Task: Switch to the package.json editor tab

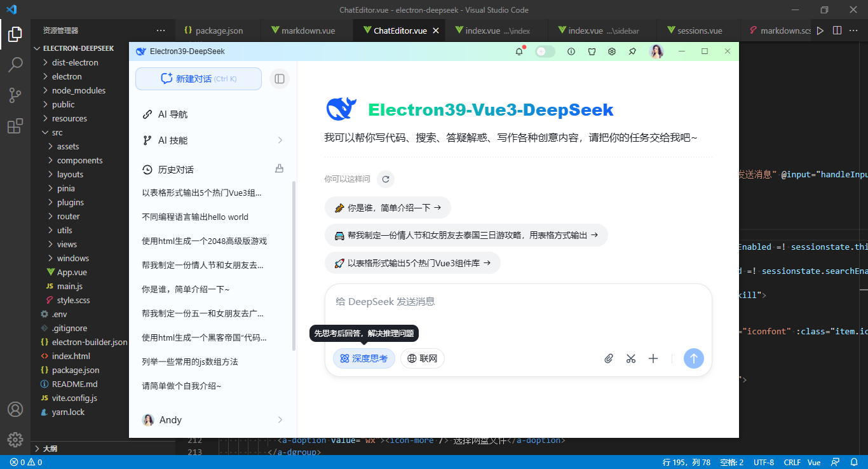Action: (x=216, y=30)
